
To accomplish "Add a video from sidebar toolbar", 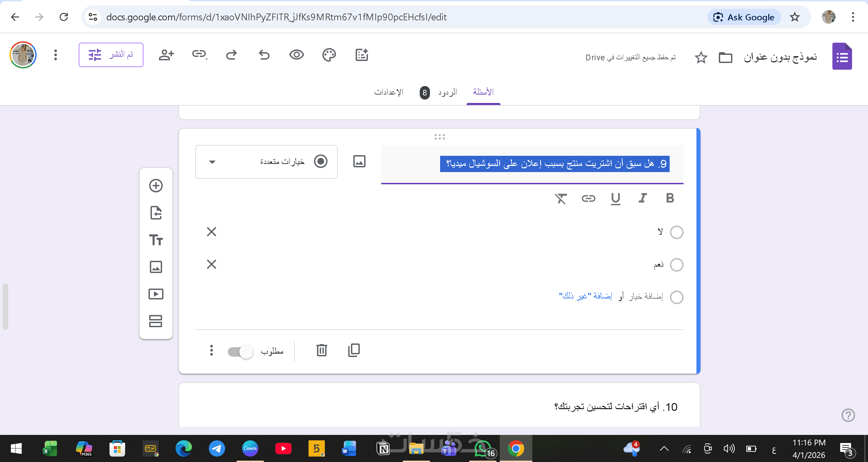I will [156, 294].
